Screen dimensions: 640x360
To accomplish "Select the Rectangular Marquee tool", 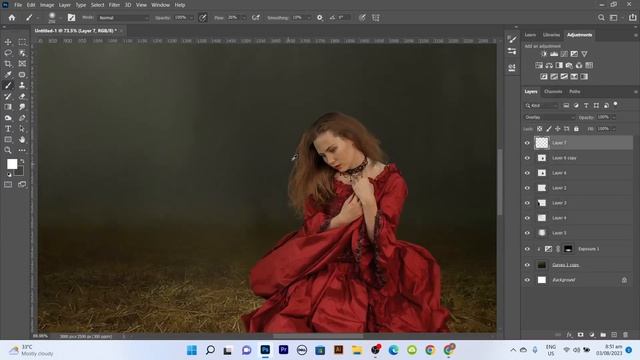I will click(x=22, y=42).
